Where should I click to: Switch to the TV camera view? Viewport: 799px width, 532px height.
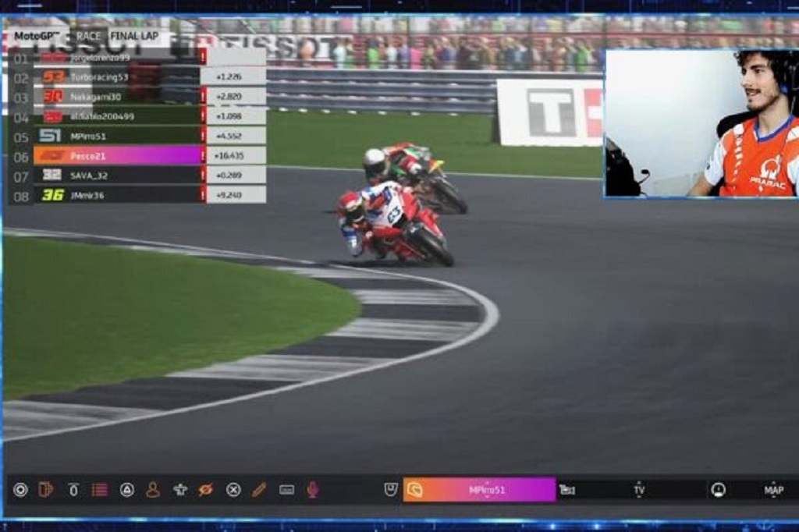(x=639, y=490)
